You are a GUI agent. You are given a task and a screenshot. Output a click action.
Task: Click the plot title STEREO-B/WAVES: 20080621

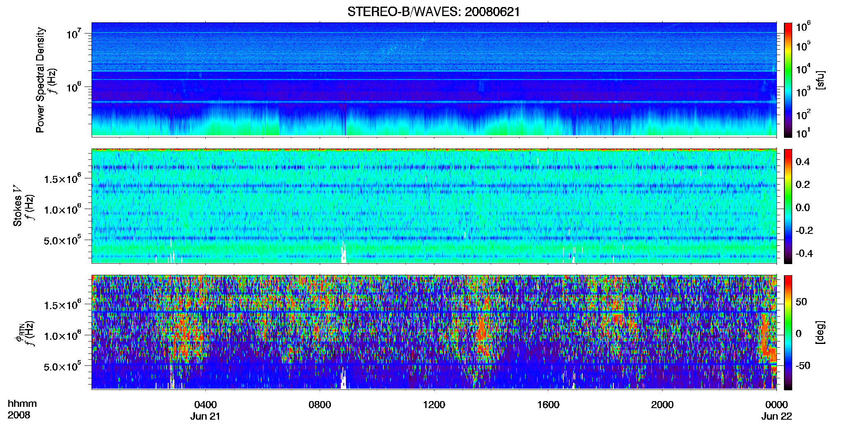pos(434,12)
